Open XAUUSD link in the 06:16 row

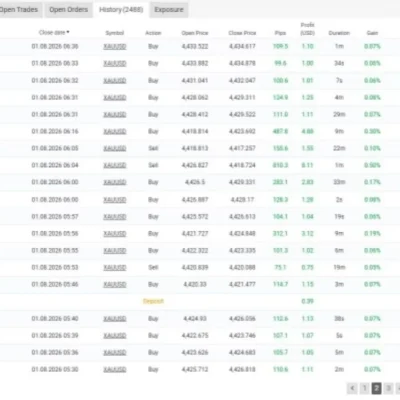[115, 131]
